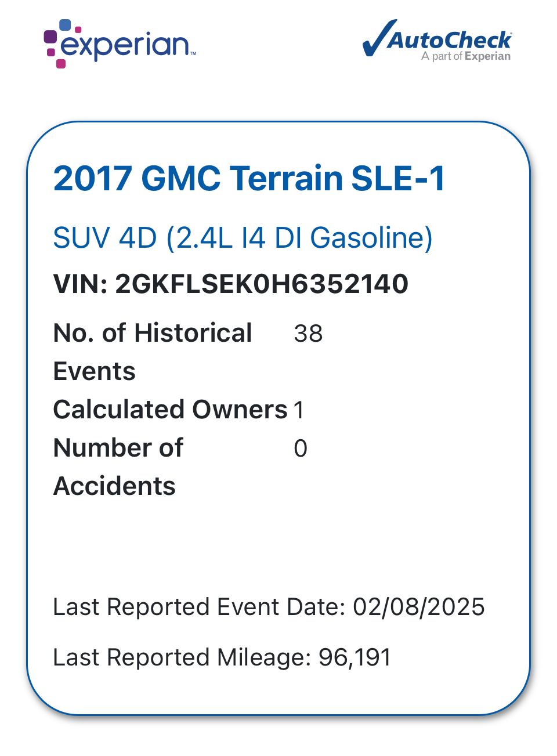Click the AutoCheck wordmark text

tap(450, 39)
